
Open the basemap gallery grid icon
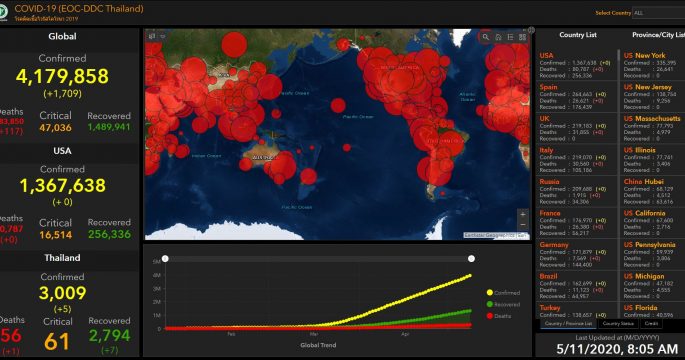[522, 37]
